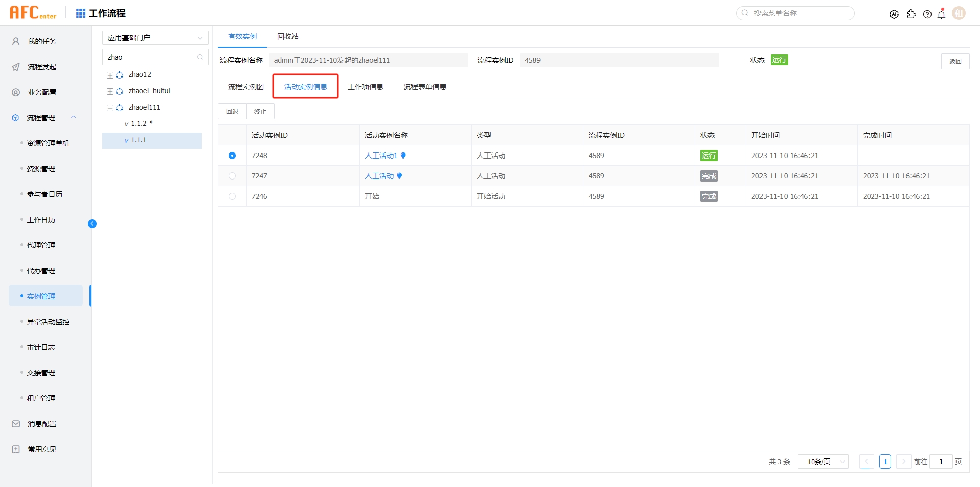Click the plugin/extension puzzle icon in header
The width and height of the screenshot is (980, 487).
tap(912, 15)
